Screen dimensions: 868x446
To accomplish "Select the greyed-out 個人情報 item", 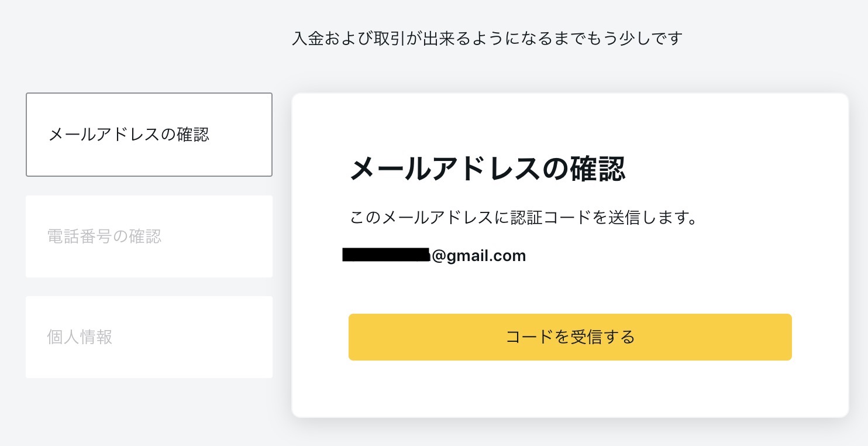I will click(80, 337).
